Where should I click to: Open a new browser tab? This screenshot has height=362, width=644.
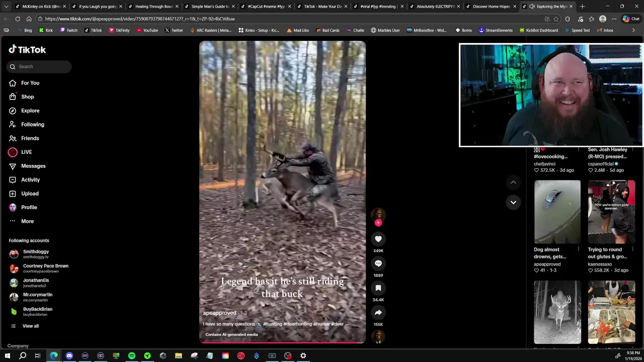(582, 7)
